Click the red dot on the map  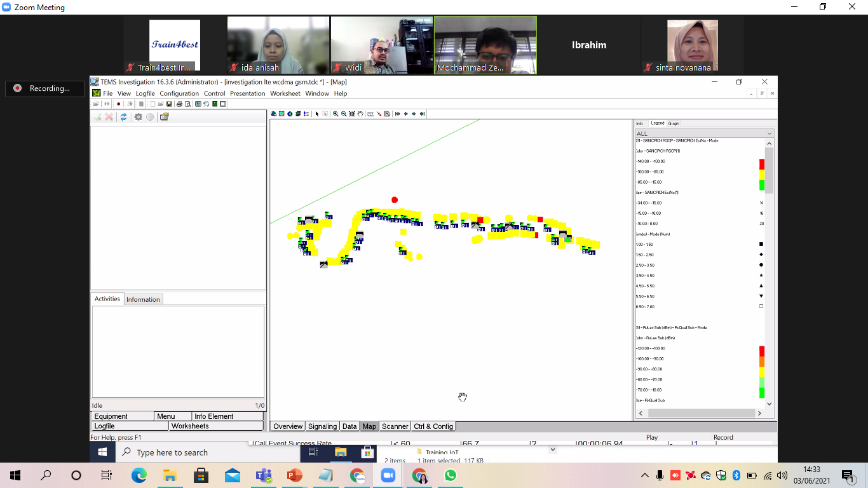coord(395,200)
